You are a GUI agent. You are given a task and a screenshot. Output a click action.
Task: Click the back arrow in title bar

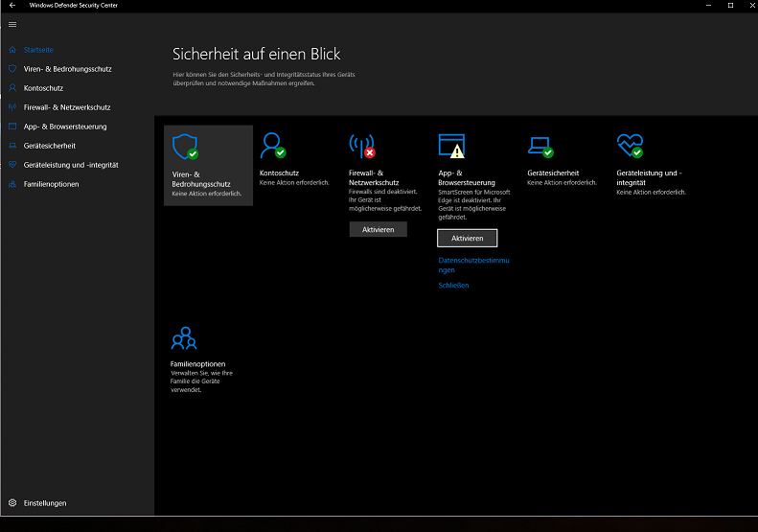12,6
